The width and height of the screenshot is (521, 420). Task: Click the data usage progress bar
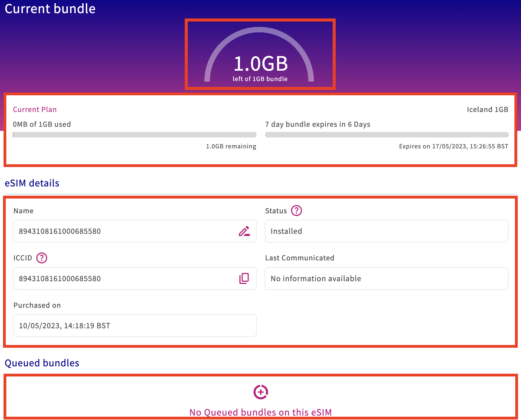pos(134,135)
